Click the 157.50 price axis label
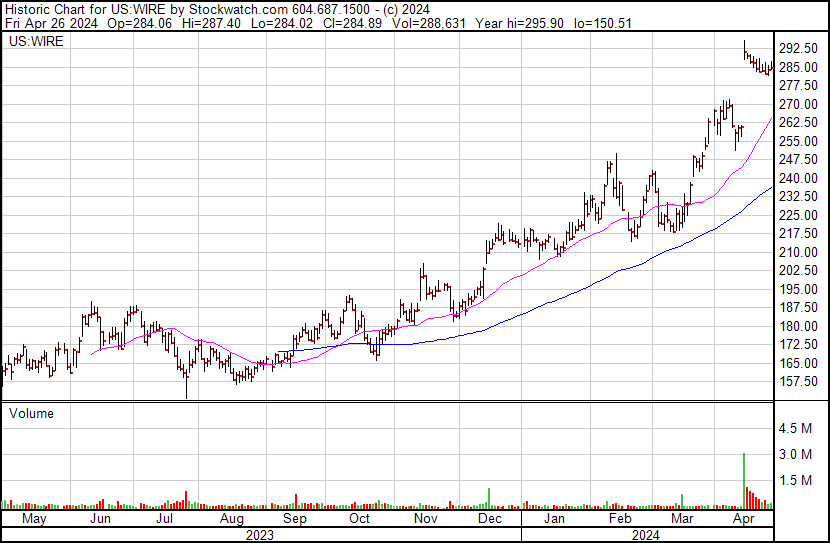This screenshot has height=543, width=830. pos(798,382)
